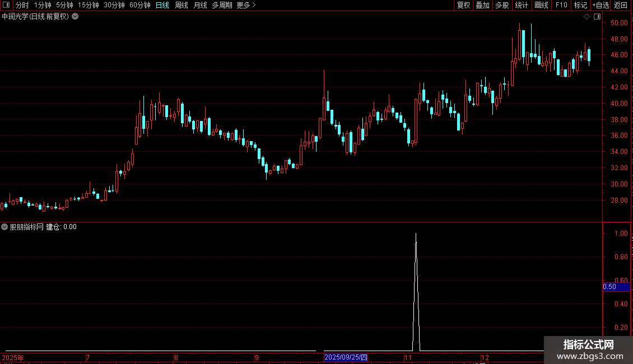Screen dimensions: 633x364
Task: Expand the 股朋指标网 indicator dropdown
Action: (x=4, y=227)
